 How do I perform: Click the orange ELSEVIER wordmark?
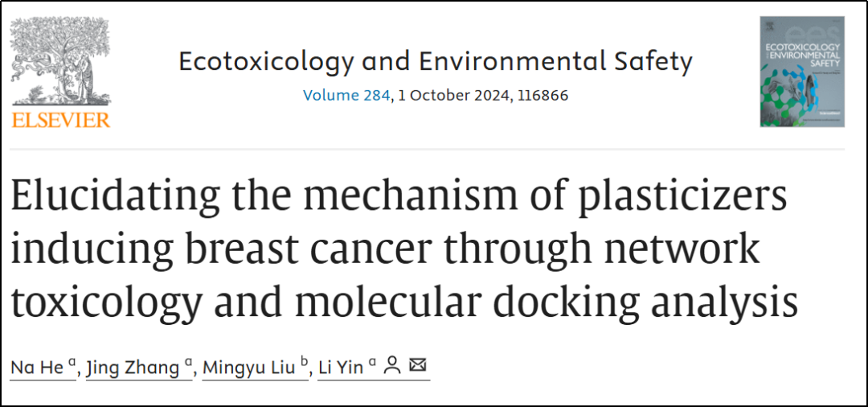pyautogui.click(x=62, y=120)
